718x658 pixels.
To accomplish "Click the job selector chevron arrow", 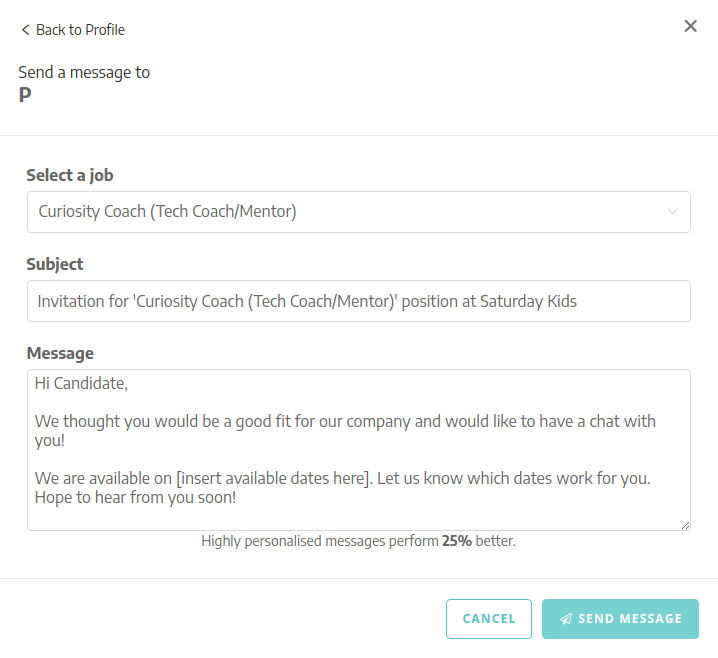I will click(x=672, y=212).
